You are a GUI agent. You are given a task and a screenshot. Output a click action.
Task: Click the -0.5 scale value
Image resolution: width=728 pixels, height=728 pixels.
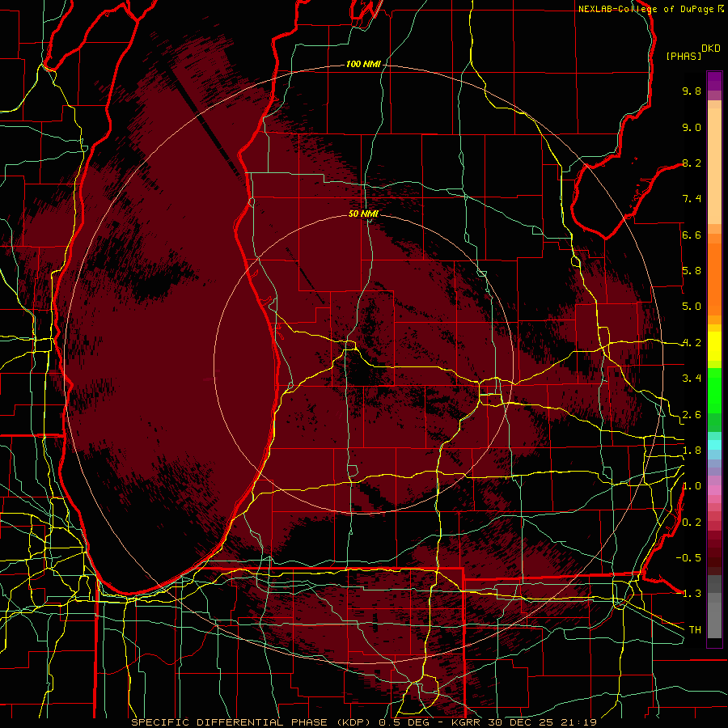pos(688,558)
